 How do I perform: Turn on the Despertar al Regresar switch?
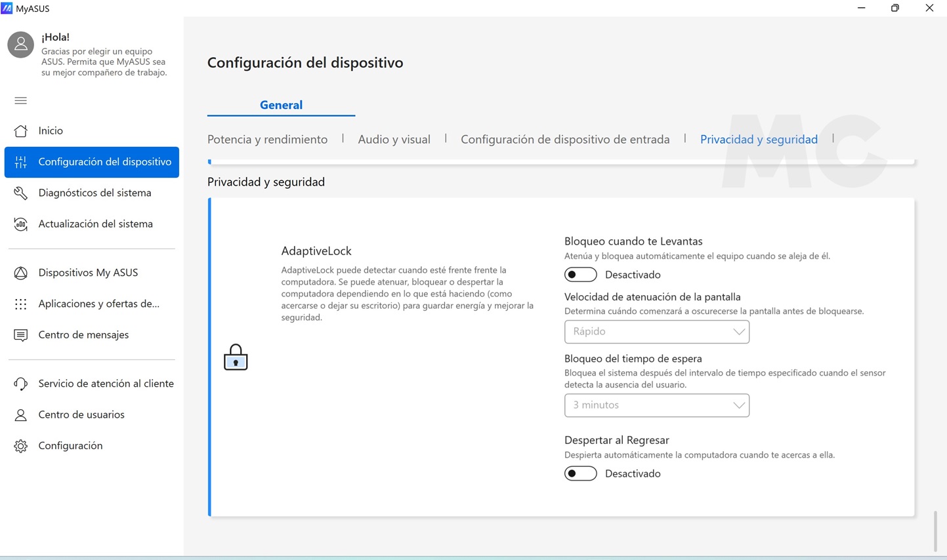[580, 473]
